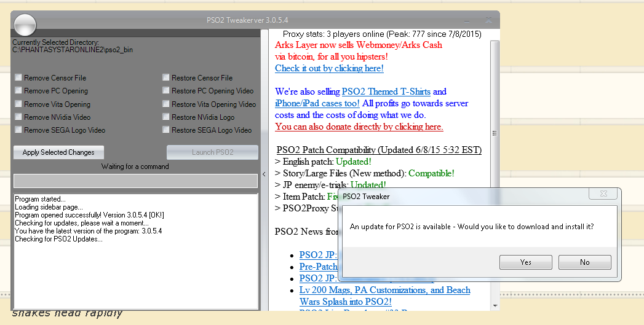Click 'Checking for PSO2 Updates...' log line
This screenshot has height=325, width=644.
pos(58,239)
